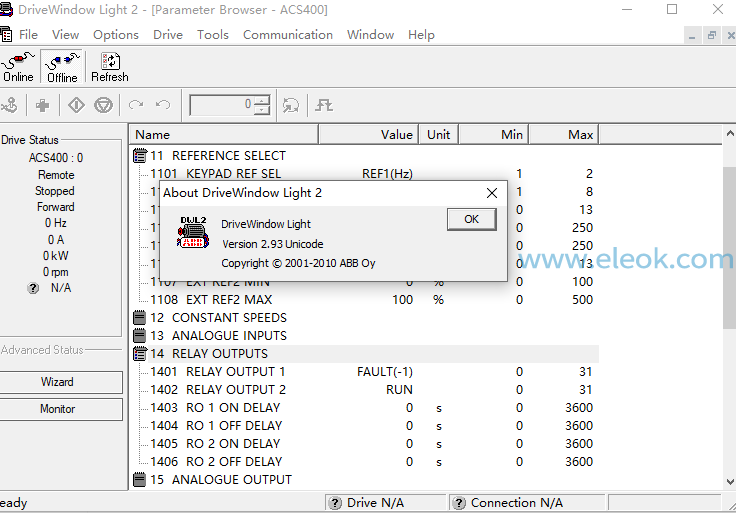Collapse the 11 REFERENCE SELECT group
The width and height of the screenshot is (736, 513).
point(140,155)
